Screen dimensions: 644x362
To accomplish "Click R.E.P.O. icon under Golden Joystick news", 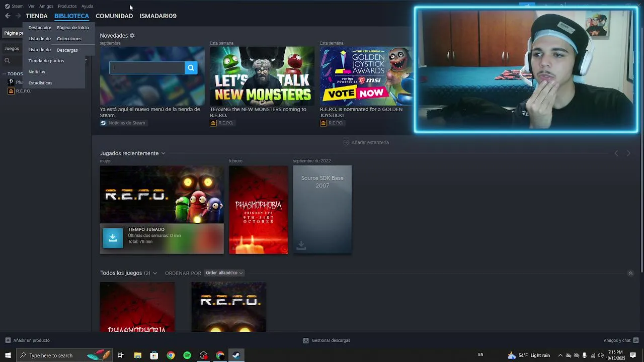I will [x=324, y=123].
